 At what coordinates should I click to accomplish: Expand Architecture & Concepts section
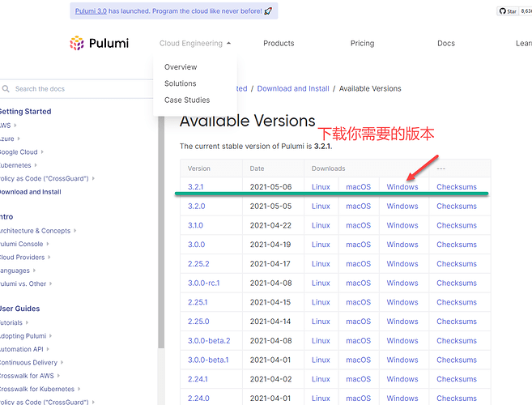[x=75, y=231]
